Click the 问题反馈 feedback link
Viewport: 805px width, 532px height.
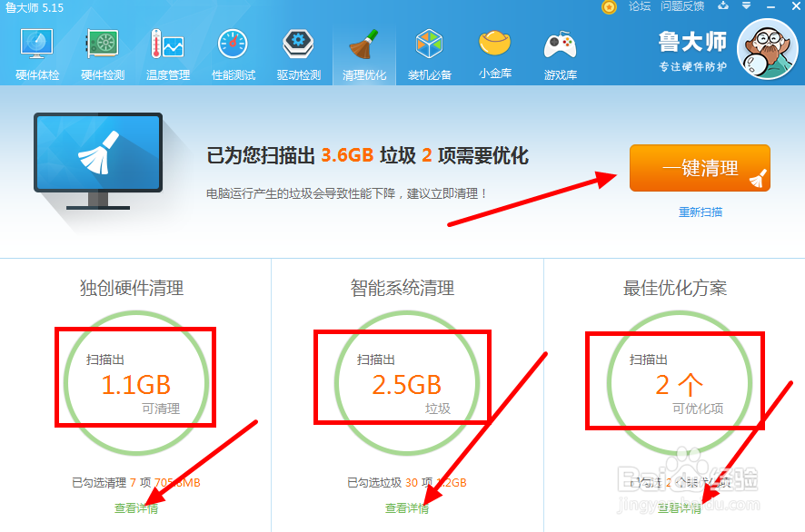pyautogui.click(x=682, y=6)
